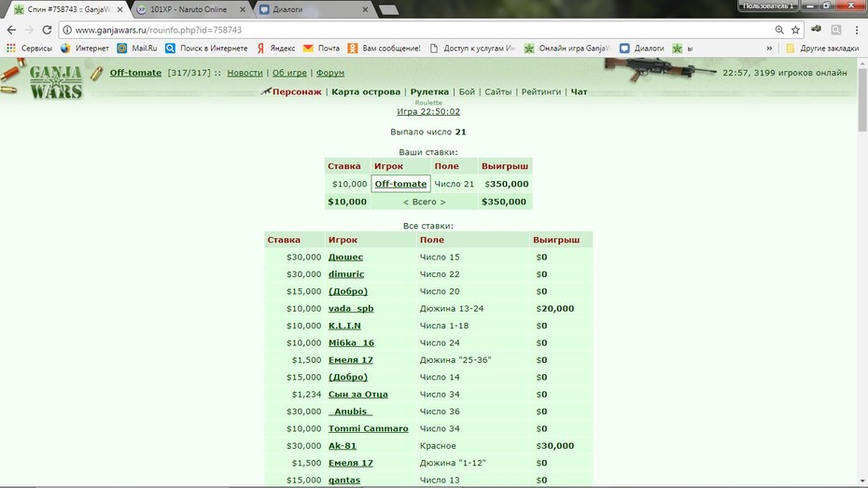Open a new tab with the new-tab button
The width and height of the screenshot is (868, 488).
[388, 10]
